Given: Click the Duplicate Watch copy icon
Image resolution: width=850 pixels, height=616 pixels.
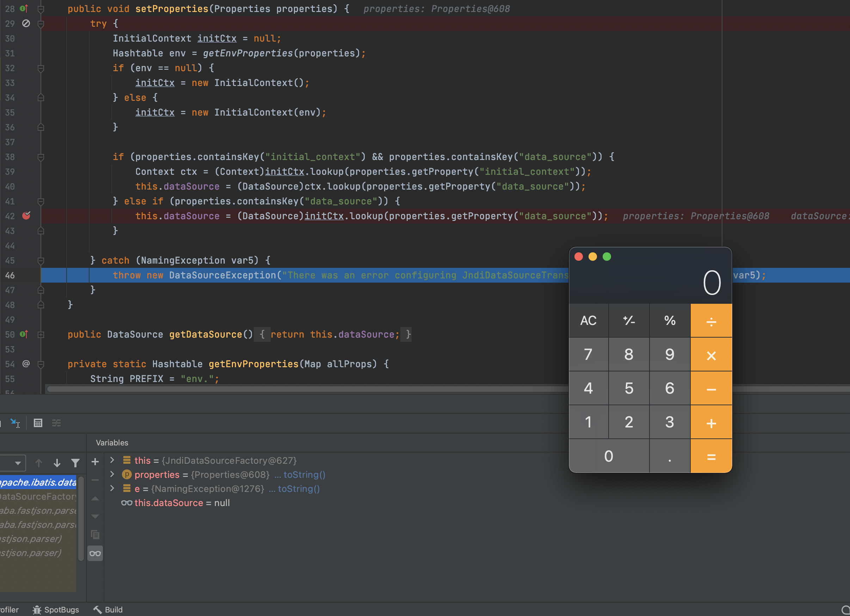Looking at the screenshot, I should (x=95, y=535).
